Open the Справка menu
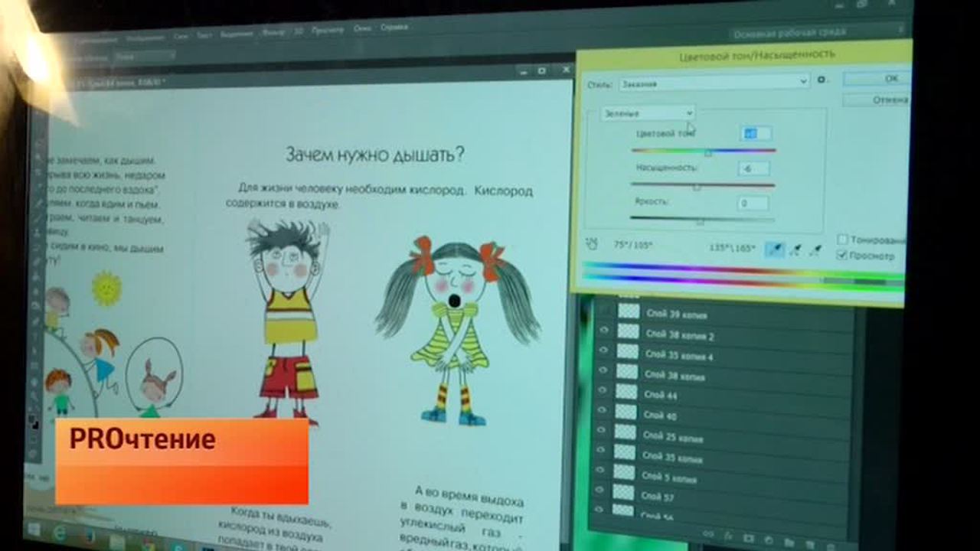This screenshot has width=980, height=551. [394, 28]
